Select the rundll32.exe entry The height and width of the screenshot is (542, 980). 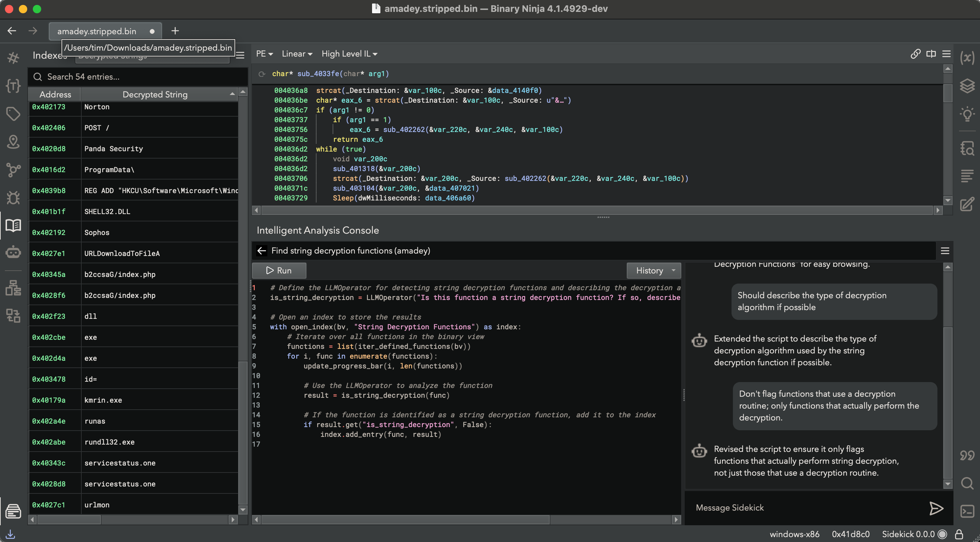[133, 442]
